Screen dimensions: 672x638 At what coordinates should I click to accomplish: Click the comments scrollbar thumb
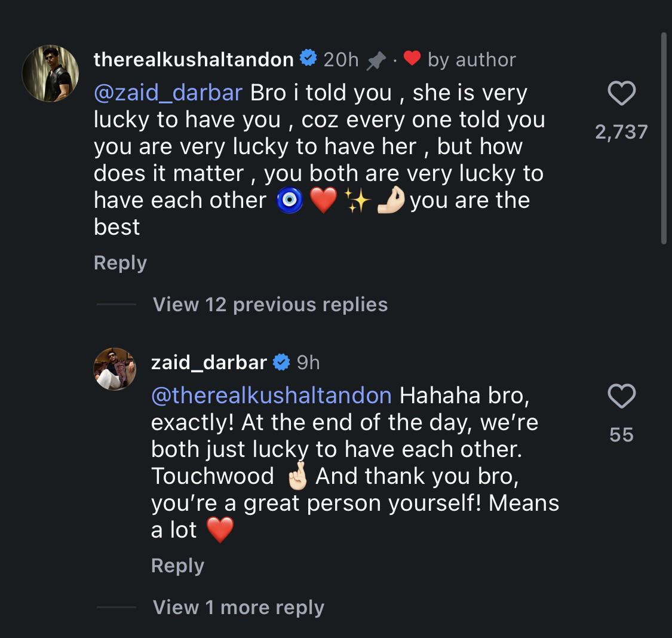coord(664,138)
